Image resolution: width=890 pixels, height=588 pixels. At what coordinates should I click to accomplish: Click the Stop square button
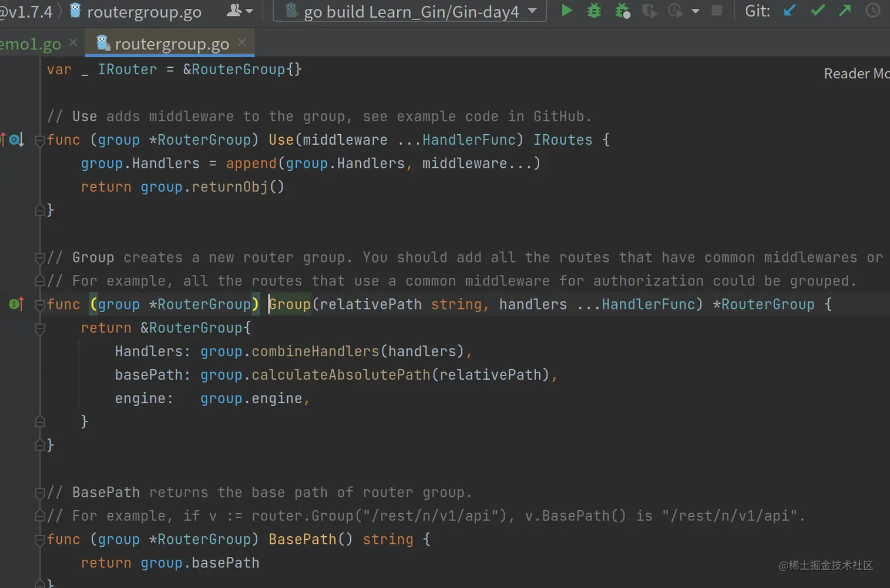pos(717,11)
